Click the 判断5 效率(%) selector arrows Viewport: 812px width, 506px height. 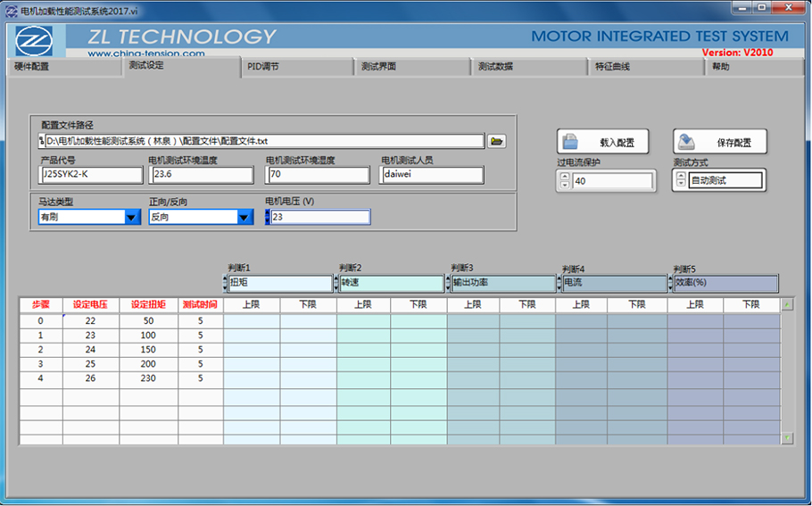[x=670, y=284]
